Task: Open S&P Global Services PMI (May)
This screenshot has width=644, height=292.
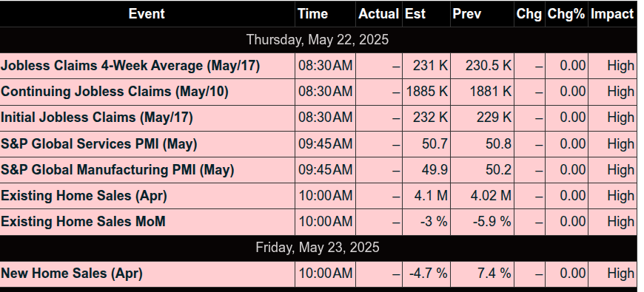Action: click(99, 144)
